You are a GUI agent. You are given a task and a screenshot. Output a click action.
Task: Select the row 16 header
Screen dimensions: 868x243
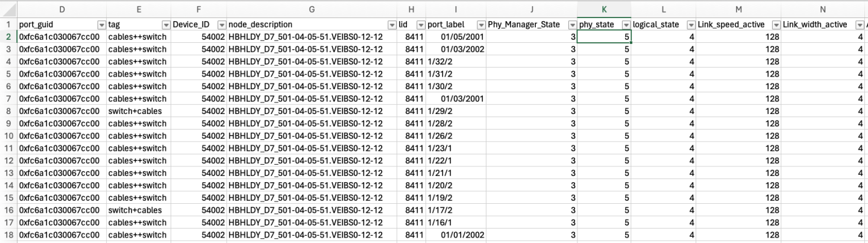[8, 210]
